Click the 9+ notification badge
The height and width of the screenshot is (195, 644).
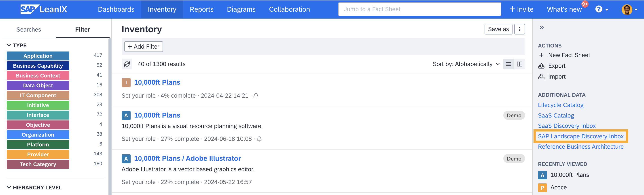pyautogui.click(x=585, y=4)
